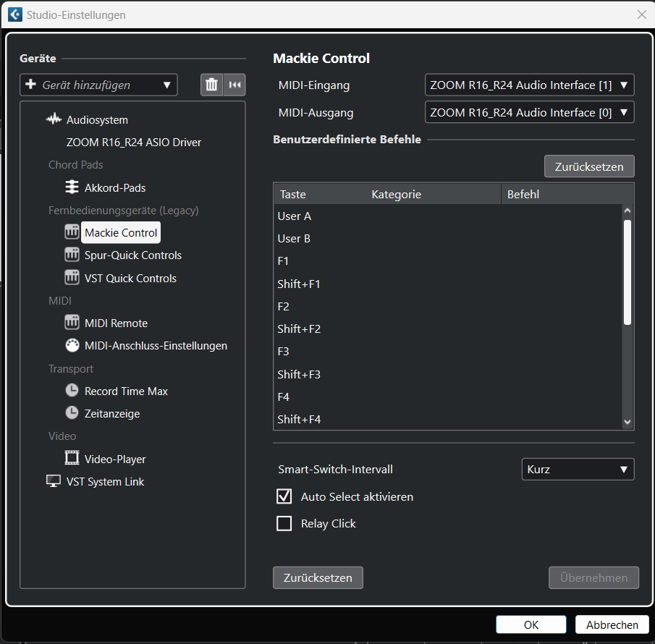Select the VST Quick Controls icon
655x644 pixels.
[x=72, y=277]
